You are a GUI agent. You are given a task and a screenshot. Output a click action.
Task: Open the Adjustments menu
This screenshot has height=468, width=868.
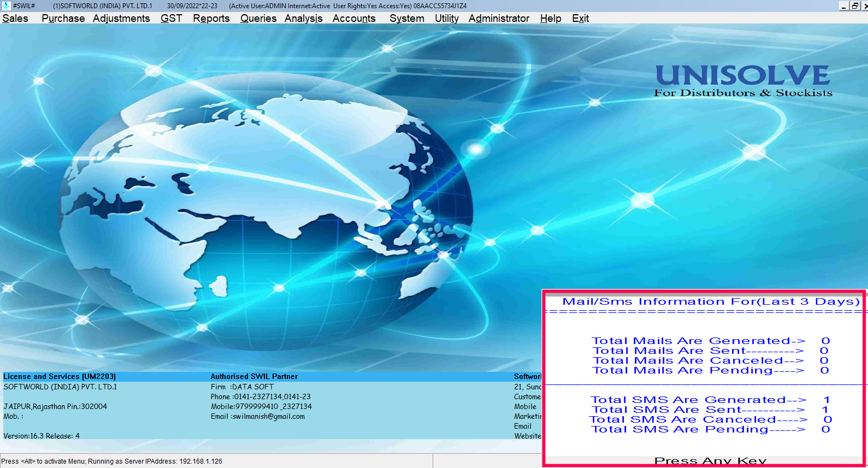121,19
